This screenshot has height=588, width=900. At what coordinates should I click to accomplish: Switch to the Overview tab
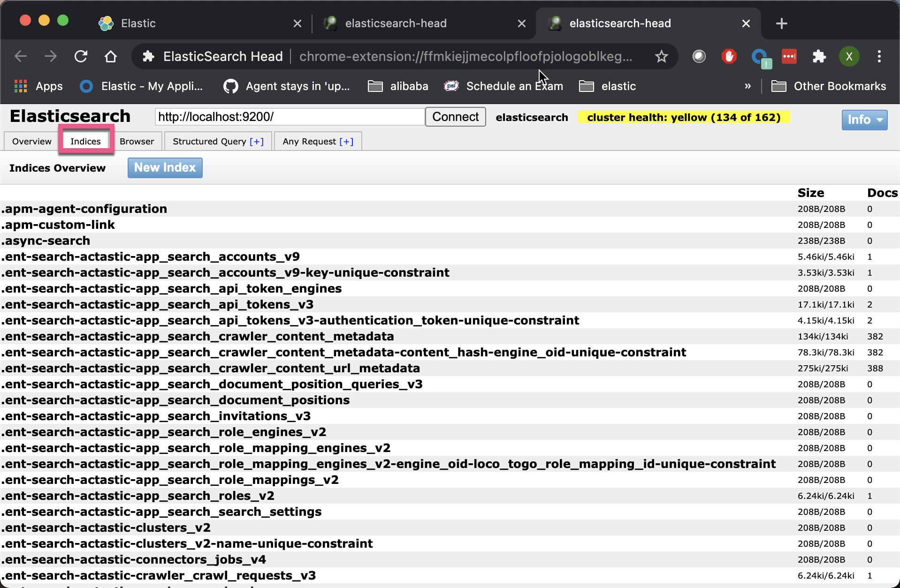pyautogui.click(x=31, y=141)
